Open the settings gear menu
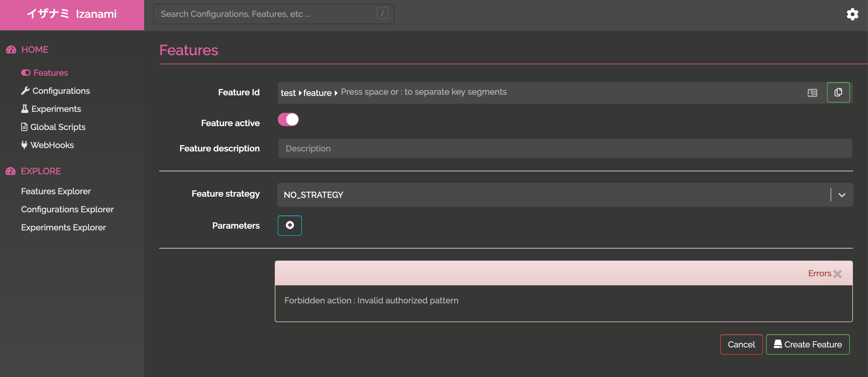Viewport: 868px width, 377px height. (x=852, y=14)
